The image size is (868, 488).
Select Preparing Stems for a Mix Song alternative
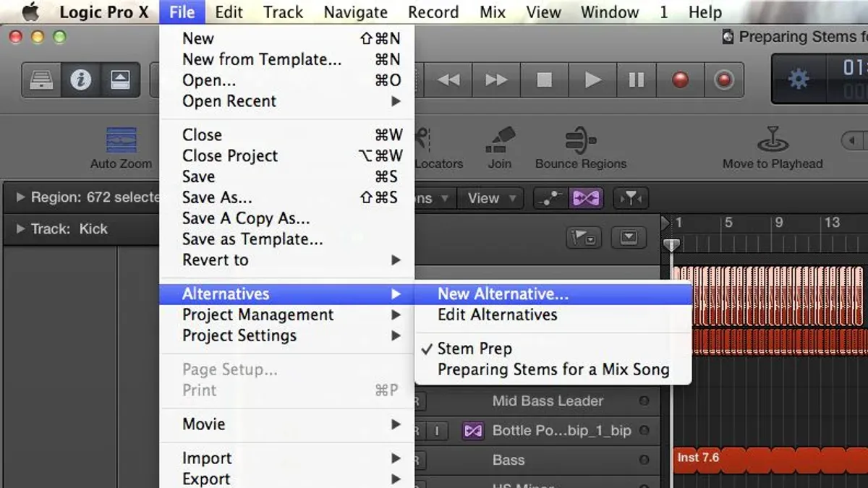[x=553, y=369]
